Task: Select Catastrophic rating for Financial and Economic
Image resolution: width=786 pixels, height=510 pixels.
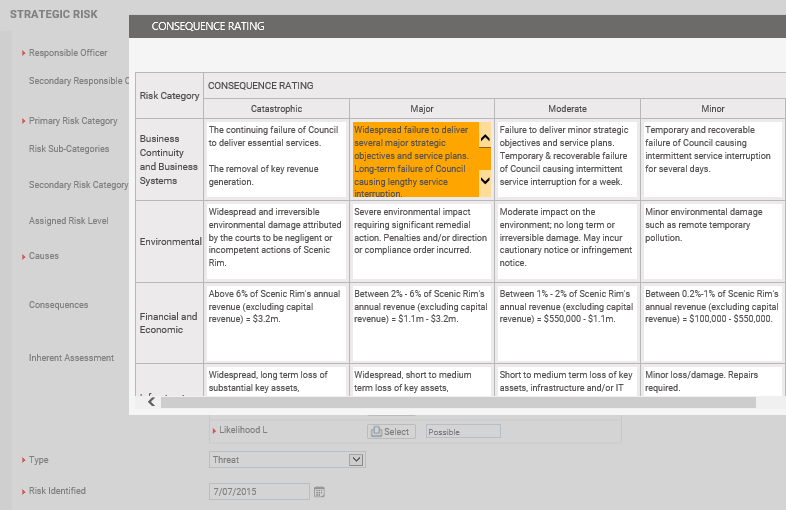Action: [276, 323]
